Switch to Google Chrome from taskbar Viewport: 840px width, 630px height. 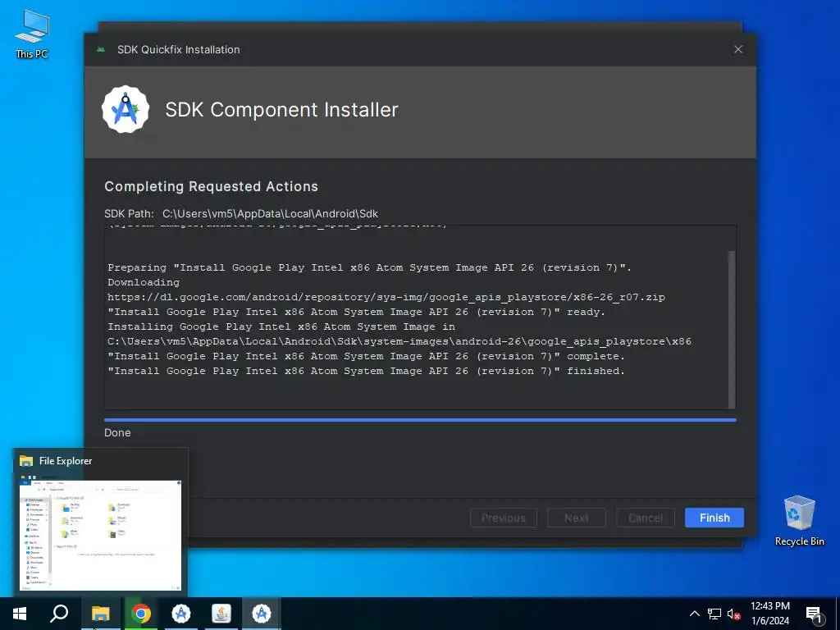click(x=141, y=614)
